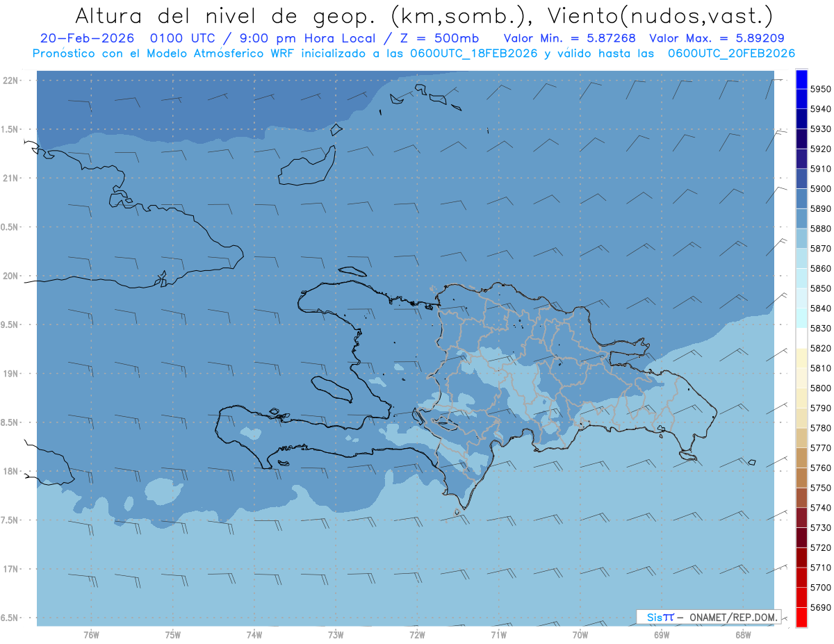Image resolution: width=834 pixels, height=644 pixels.
Task: Click the '21N' latitude label
Action: pyautogui.click(x=10, y=179)
